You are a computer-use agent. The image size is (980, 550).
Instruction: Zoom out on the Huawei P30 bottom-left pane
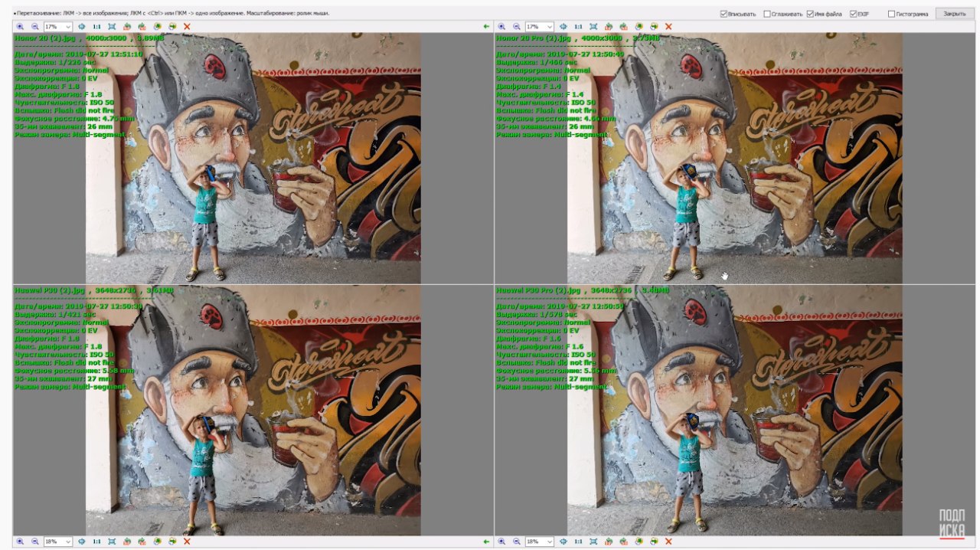tap(34, 541)
